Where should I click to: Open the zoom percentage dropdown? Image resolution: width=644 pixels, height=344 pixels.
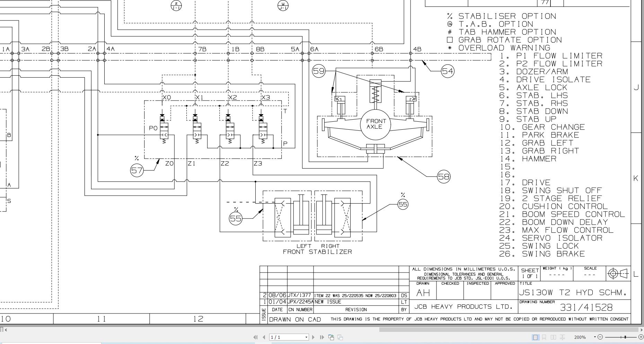[x=595, y=337]
